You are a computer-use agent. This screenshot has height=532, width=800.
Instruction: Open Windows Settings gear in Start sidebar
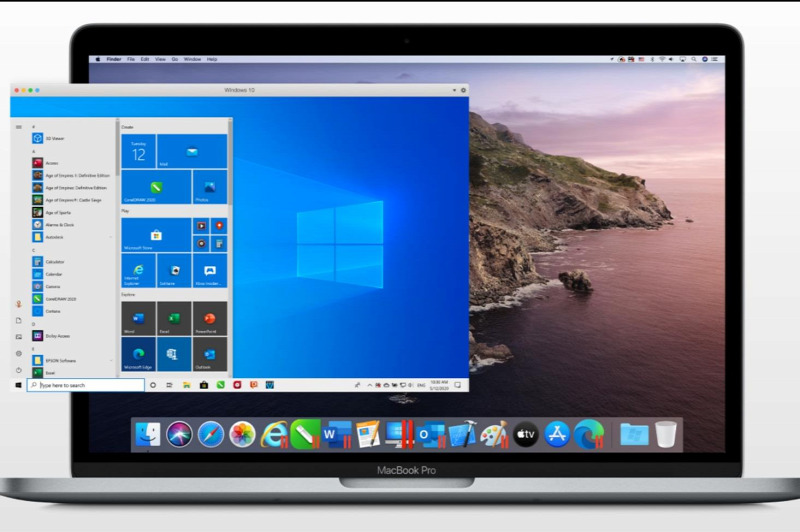[x=19, y=353]
